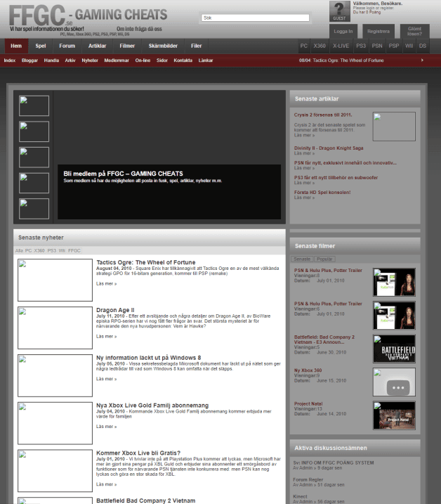Filter news by the X360 tab
The width and height of the screenshot is (441, 504).
pos(39,251)
